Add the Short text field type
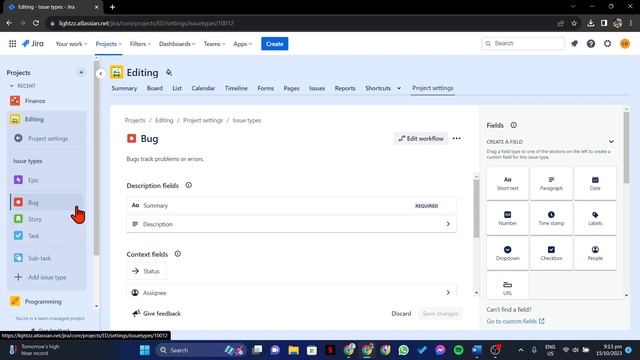The height and width of the screenshot is (360, 640). tap(507, 183)
